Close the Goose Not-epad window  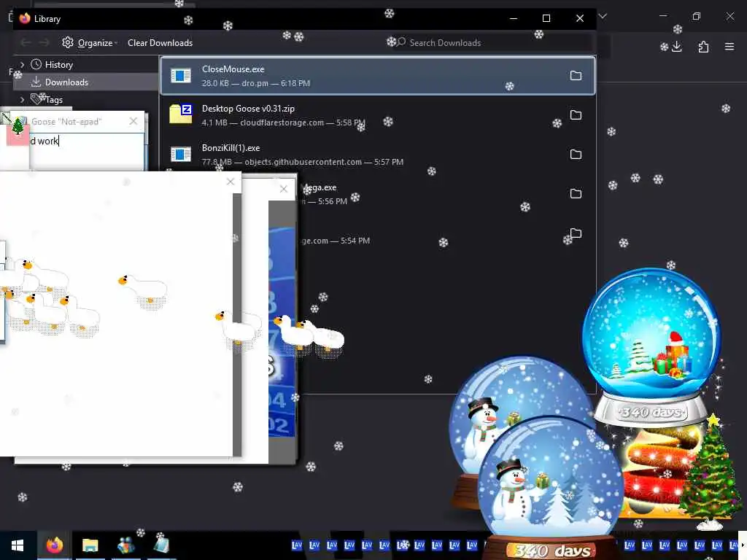point(133,122)
